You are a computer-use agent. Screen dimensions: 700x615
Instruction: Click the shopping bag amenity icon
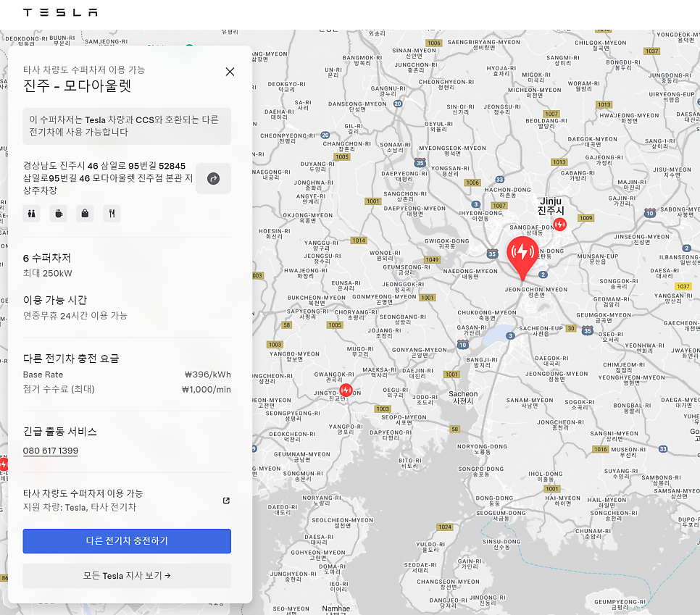click(x=85, y=214)
